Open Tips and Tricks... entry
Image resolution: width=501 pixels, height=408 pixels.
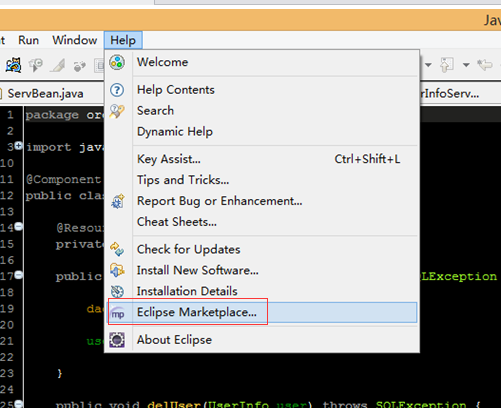(262, 180)
